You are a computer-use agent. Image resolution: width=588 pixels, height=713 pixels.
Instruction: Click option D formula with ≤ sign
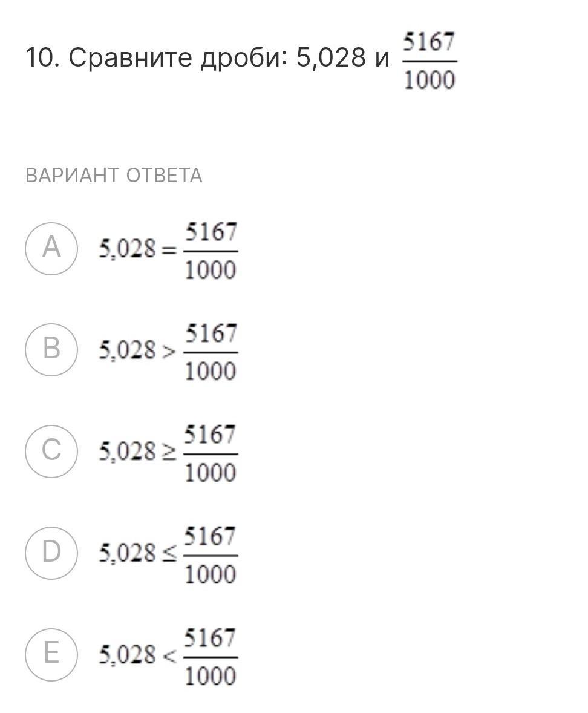point(168,555)
